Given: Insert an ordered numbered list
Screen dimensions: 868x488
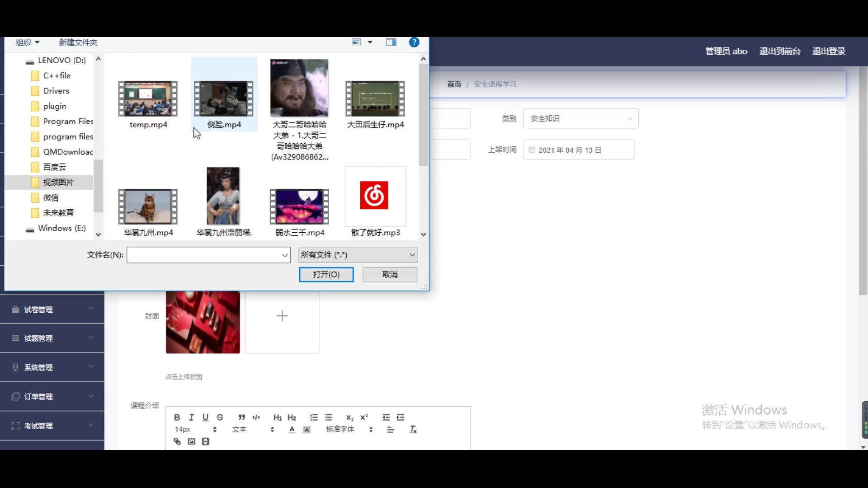Looking at the screenshot, I should click(314, 417).
